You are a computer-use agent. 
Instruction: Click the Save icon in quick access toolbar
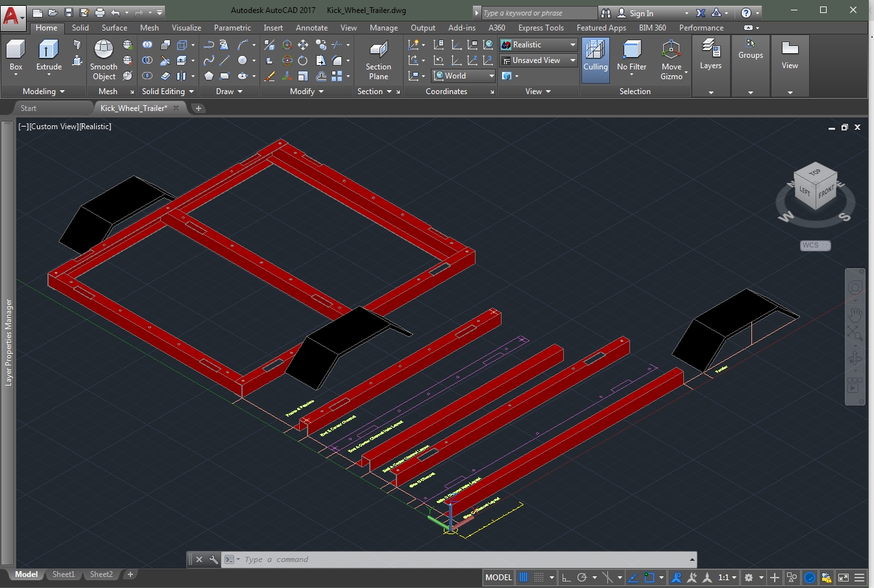coord(68,12)
